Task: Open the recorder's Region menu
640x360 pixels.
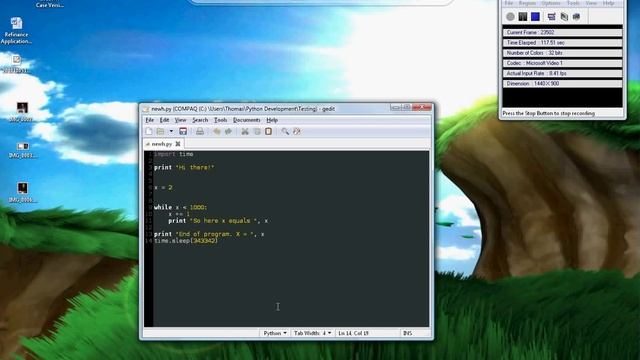Action: (x=527, y=3)
